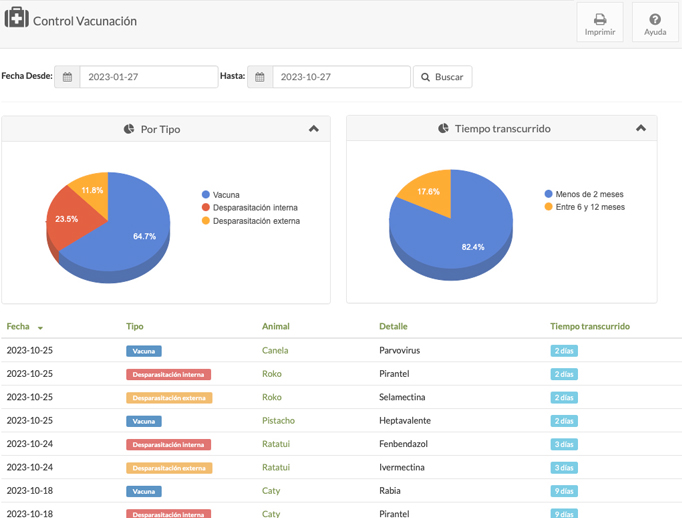This screenshot has width=682, height=518.
Task: Collapse the Tiempo transcurrido panel chevron
Action: point(641,128)
